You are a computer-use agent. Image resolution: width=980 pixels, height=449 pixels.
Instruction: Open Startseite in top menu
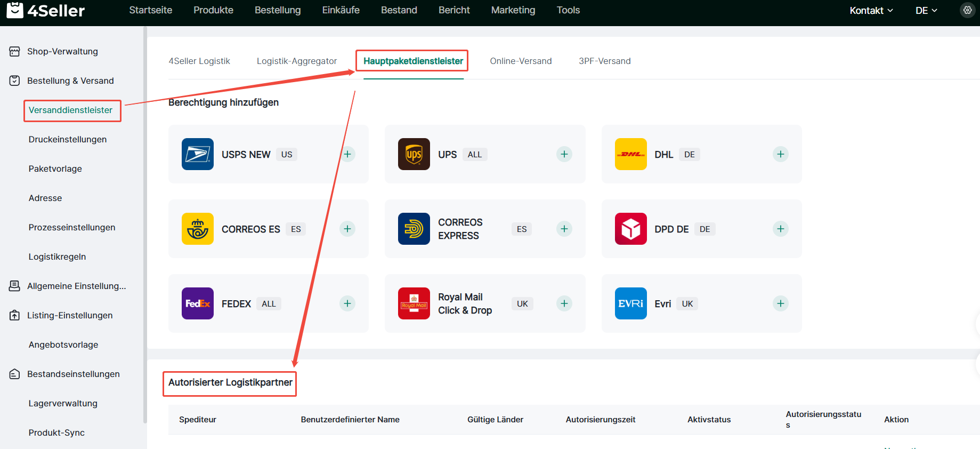(x=151, y=10)
